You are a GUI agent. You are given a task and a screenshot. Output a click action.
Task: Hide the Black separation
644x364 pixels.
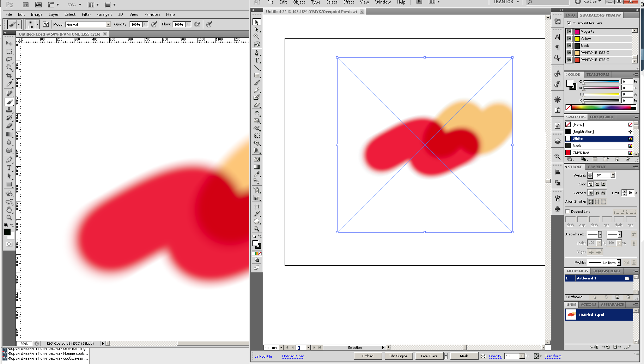569,46
